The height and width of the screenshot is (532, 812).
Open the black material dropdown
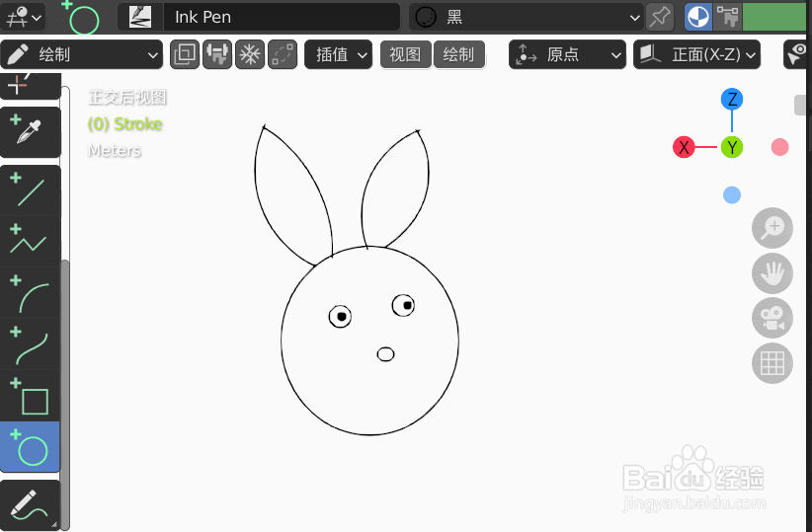(526, 17)
